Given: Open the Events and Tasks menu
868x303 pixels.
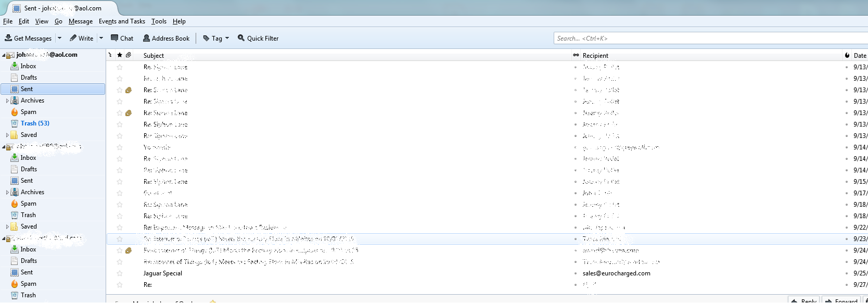Looking at the screenshot, I should click(x=122, y=21).
